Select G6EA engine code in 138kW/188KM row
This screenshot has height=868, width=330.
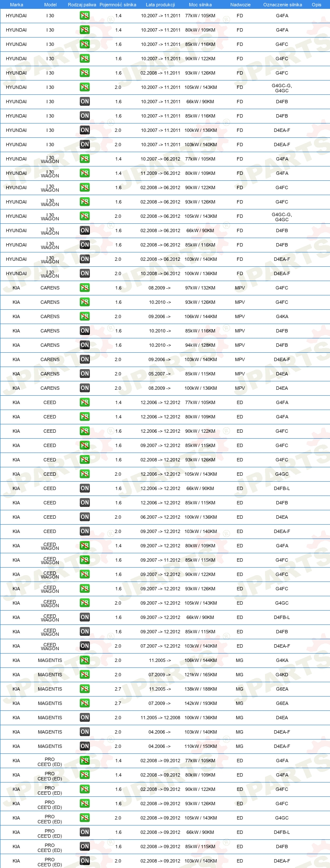282,689
